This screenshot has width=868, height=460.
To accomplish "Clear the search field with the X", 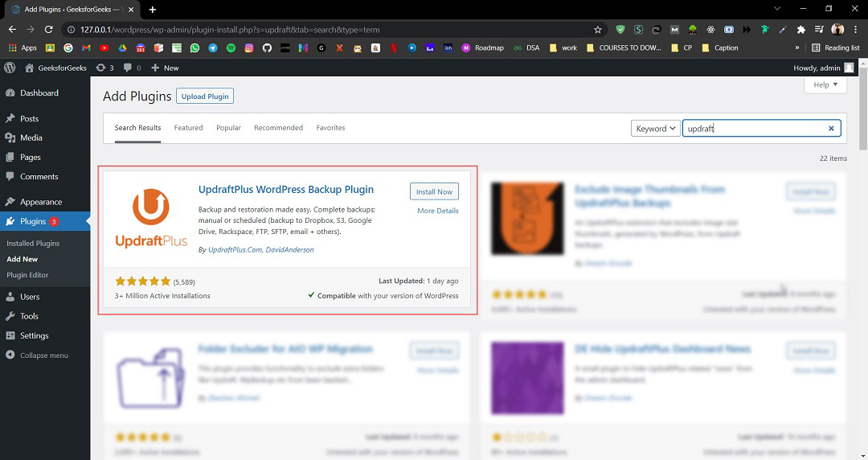I will click(x=831, y=129).
